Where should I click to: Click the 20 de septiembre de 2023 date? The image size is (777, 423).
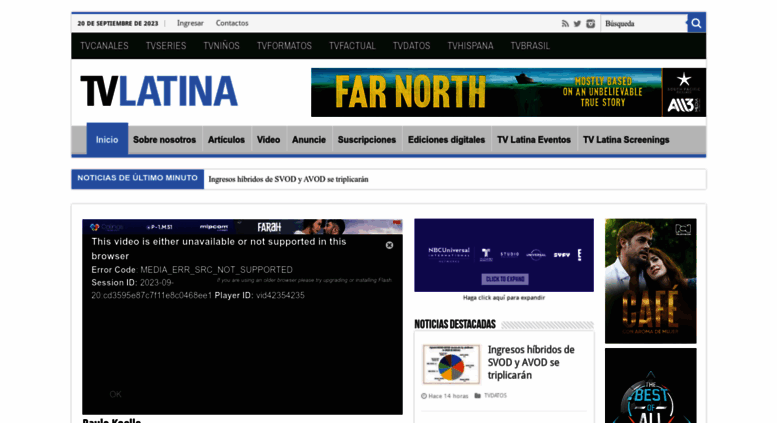[118, 23]
